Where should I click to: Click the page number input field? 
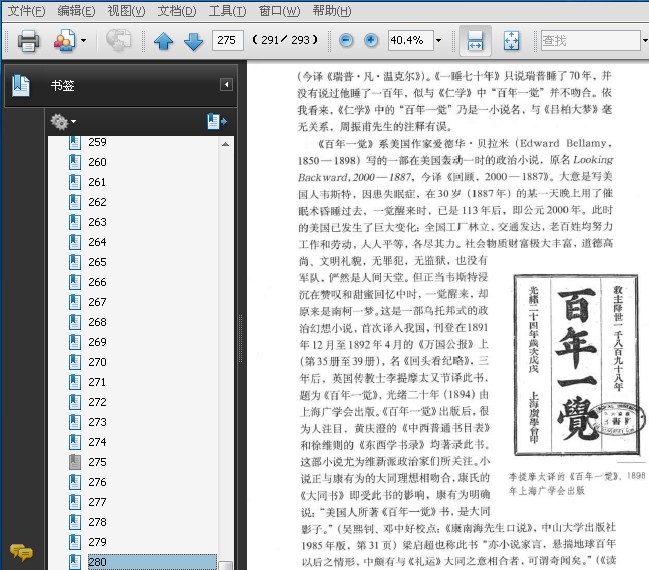pos(229,41)
